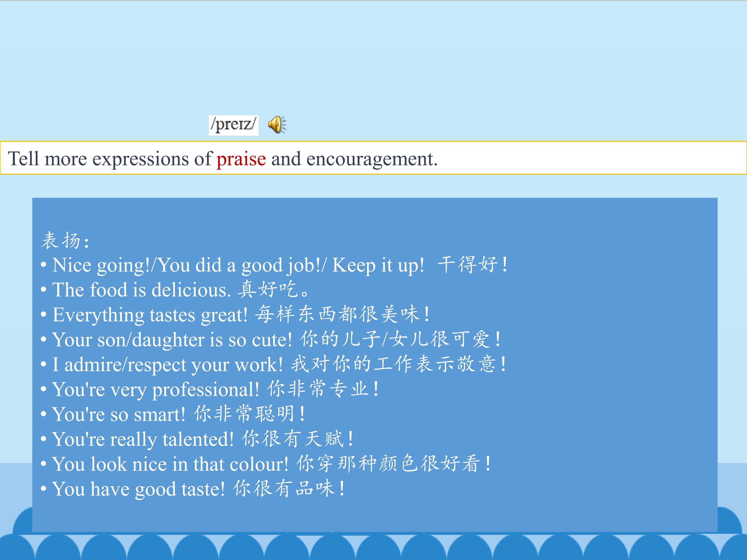Click 'Your son/daughter is so cute!' line
Screen dimensions: 747x560
(x=271, y=339)
